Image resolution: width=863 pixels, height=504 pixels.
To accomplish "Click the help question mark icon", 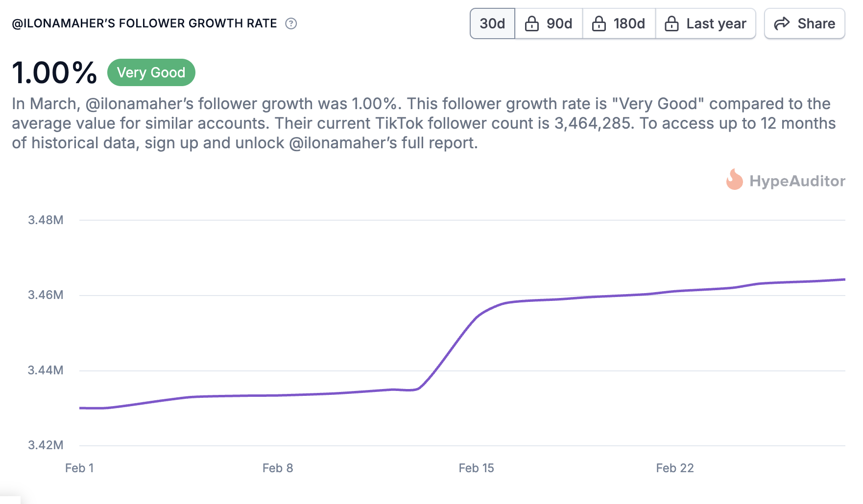I will click(291, 23).
